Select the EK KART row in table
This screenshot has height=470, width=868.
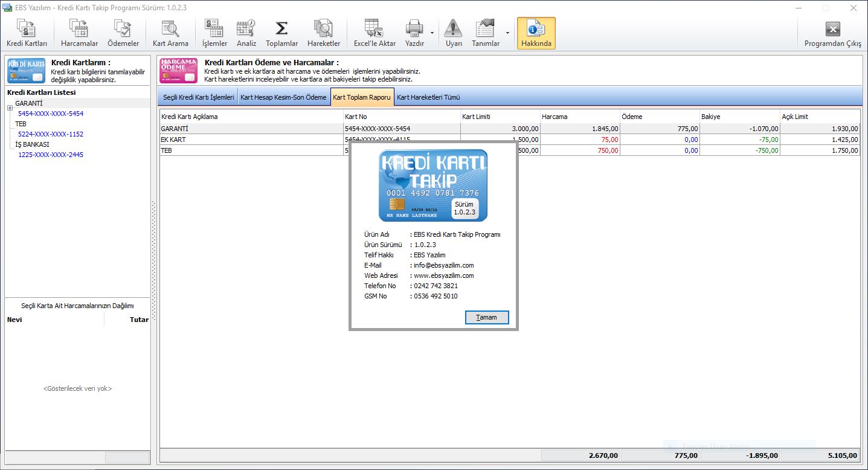pos(510,140)
